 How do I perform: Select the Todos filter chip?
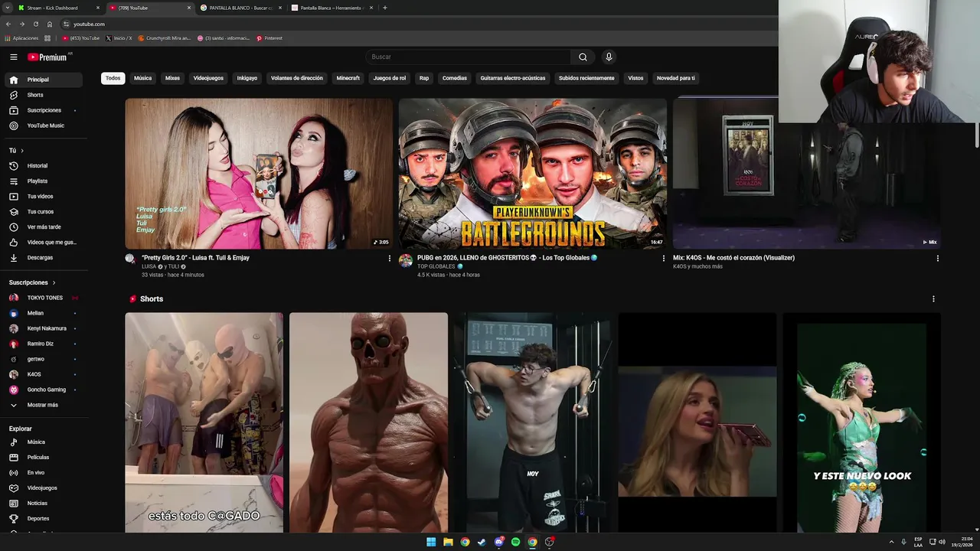pos(113,78)
